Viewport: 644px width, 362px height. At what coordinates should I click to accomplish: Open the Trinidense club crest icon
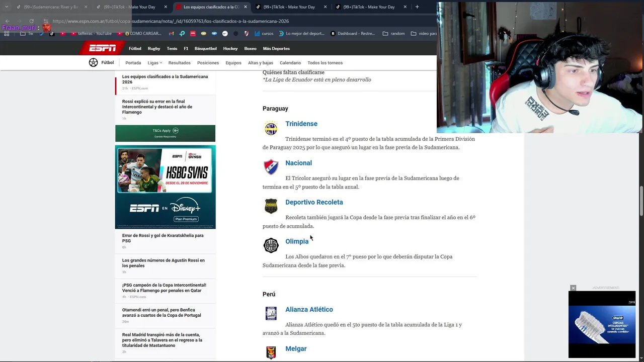click(x=271, y=128)
